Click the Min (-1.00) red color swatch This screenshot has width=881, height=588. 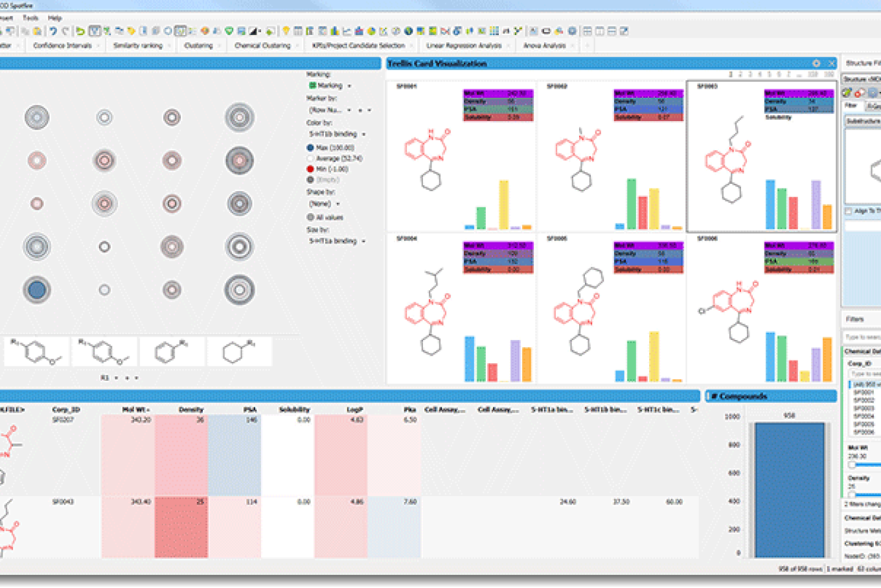tap(310, 169)
